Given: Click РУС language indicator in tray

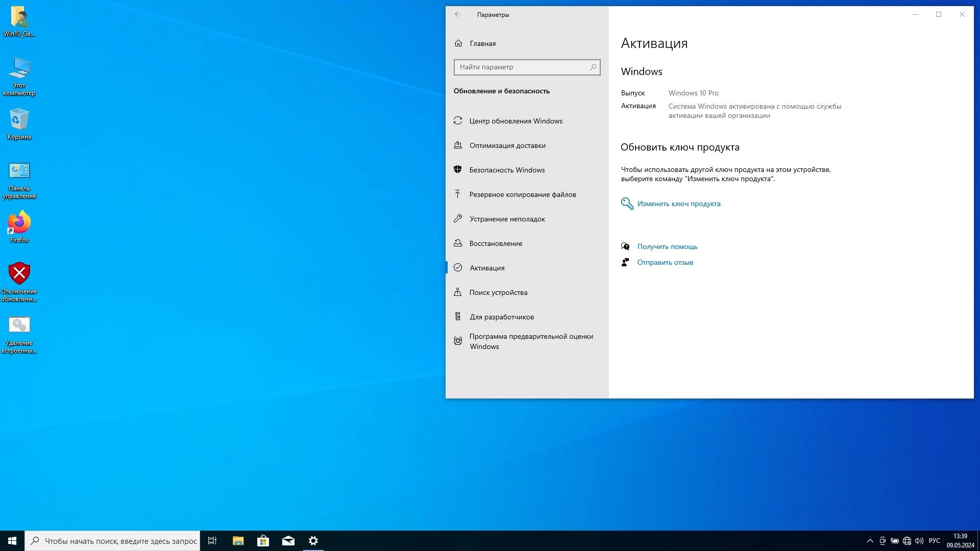Looking at the screenshot, I should (934, 541).
